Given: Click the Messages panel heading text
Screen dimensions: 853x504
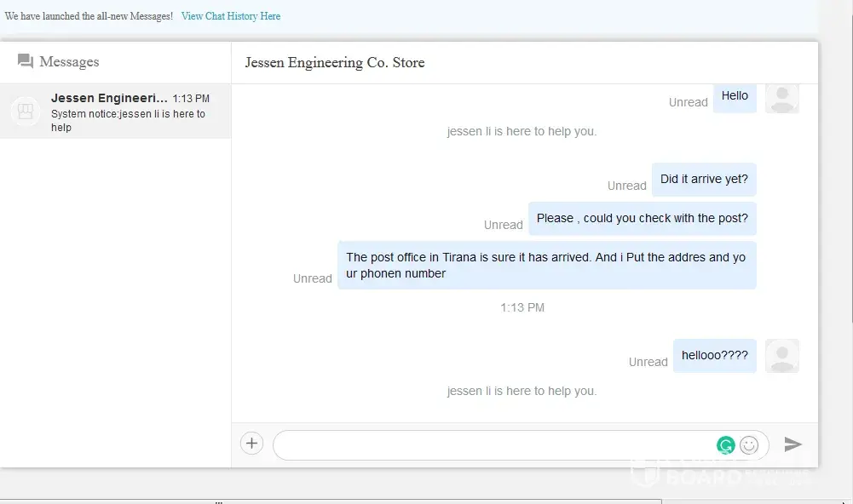Looking at the screenshot, I should pos(69,62).
